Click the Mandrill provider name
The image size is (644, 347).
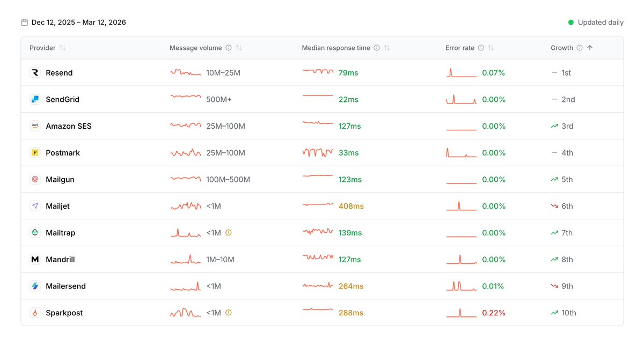tap(60, 260)
